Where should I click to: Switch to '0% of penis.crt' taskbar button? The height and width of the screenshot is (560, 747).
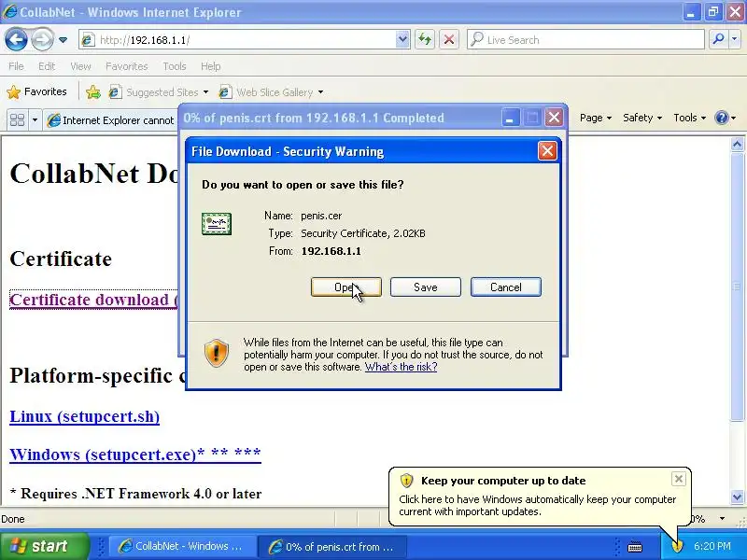pos(332,547)
